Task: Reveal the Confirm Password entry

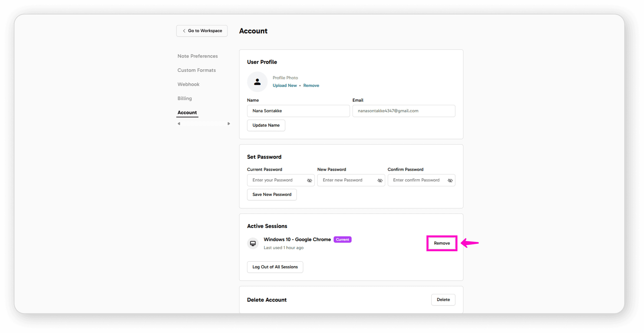Action: point(450,181)
